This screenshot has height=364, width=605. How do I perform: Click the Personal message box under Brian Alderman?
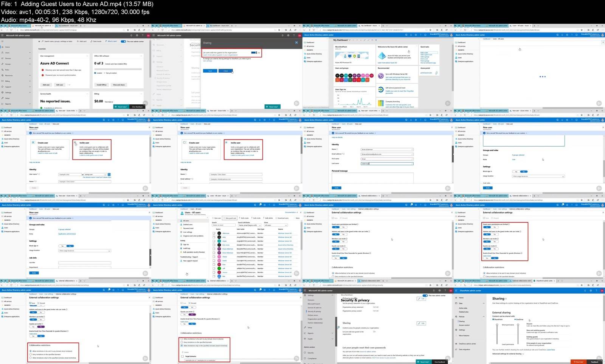(x=372, y=177)
